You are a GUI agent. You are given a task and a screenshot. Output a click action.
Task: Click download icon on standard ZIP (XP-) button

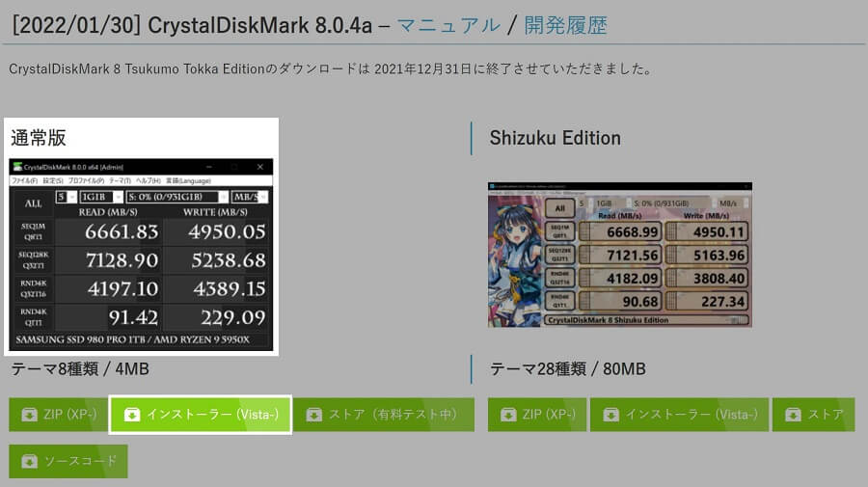point(29,415)
